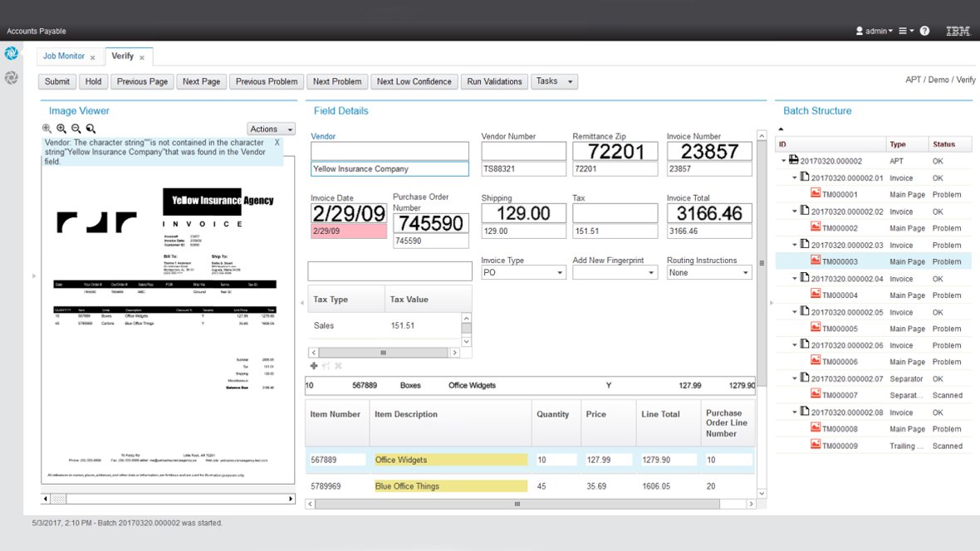980x551 pixels.
Task: Click the top blue swirl icon in left sidebar
Action: coord(12,54)
